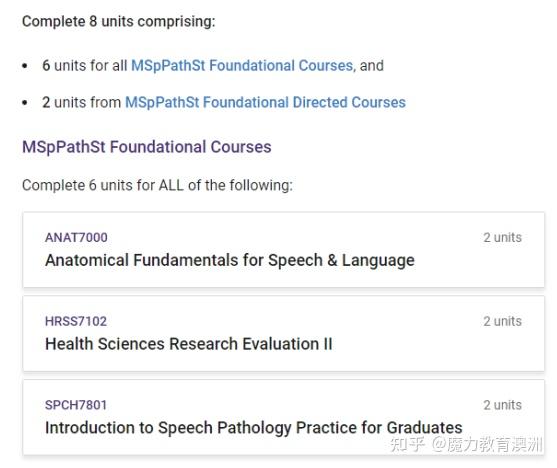This screenshot has width=557, height=468.
Task: Click the HRSS7102 course card
Action: [x=283, y=334]
